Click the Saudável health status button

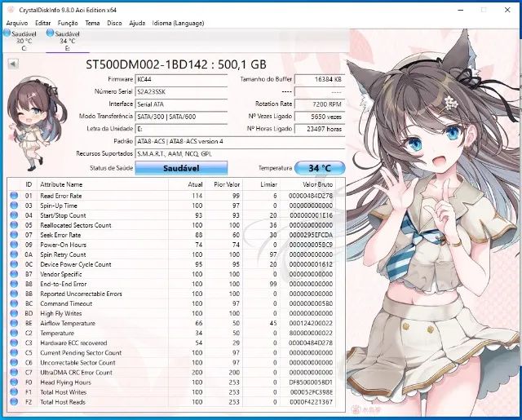coord(181,168)
